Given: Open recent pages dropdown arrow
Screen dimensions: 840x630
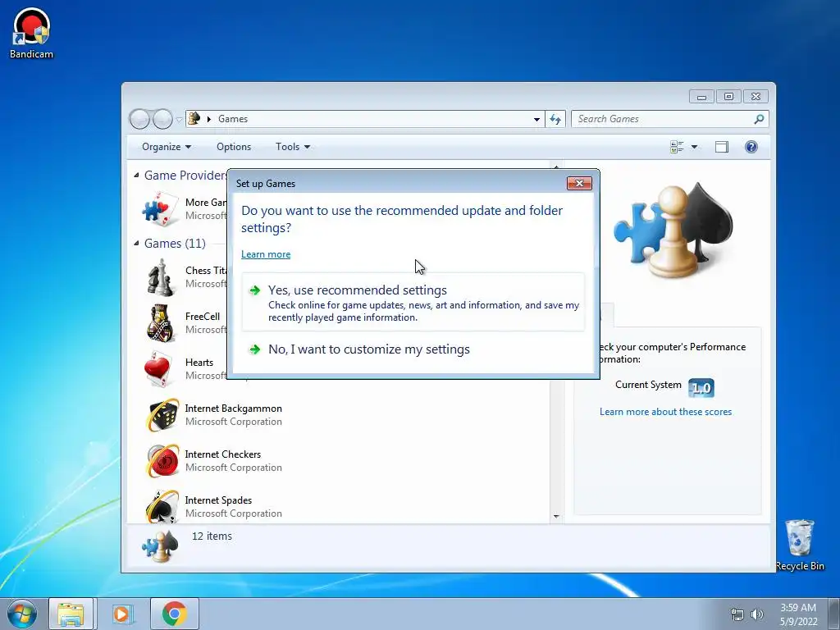Looking at the screenshot, I should tap(179, 120).
